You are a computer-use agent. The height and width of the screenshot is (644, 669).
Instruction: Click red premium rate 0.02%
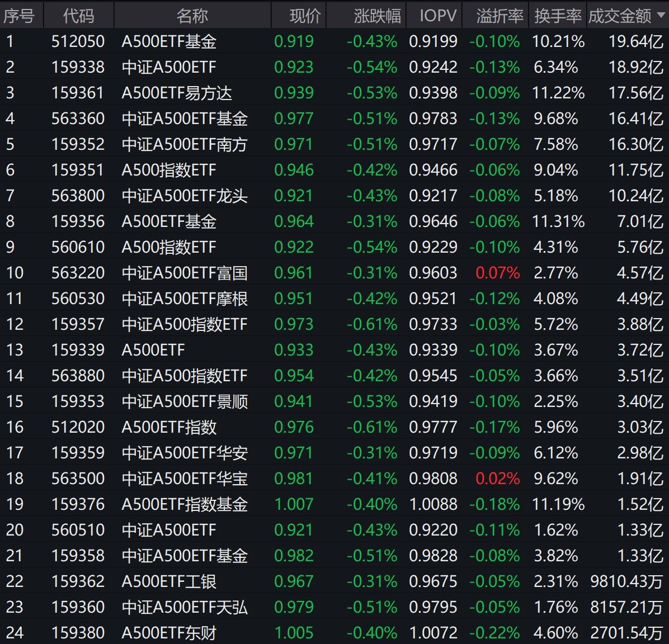point(498,478)
